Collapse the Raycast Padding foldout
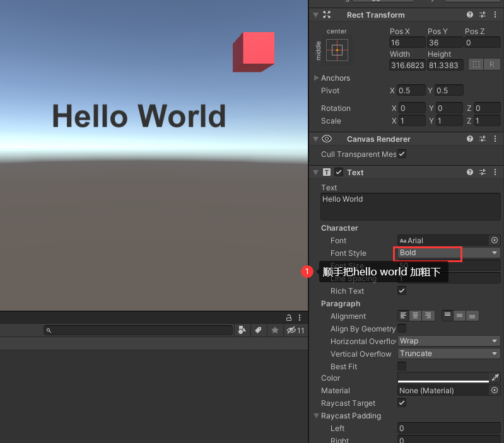The width and height of the screenshot is (504, 443). click(316, 416)
